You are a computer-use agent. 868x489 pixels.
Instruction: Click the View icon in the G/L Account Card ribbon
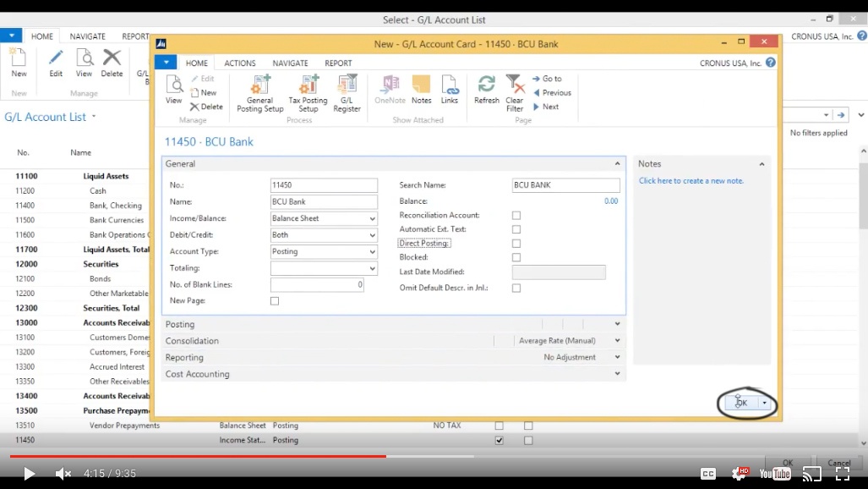(x=174, y=90)
